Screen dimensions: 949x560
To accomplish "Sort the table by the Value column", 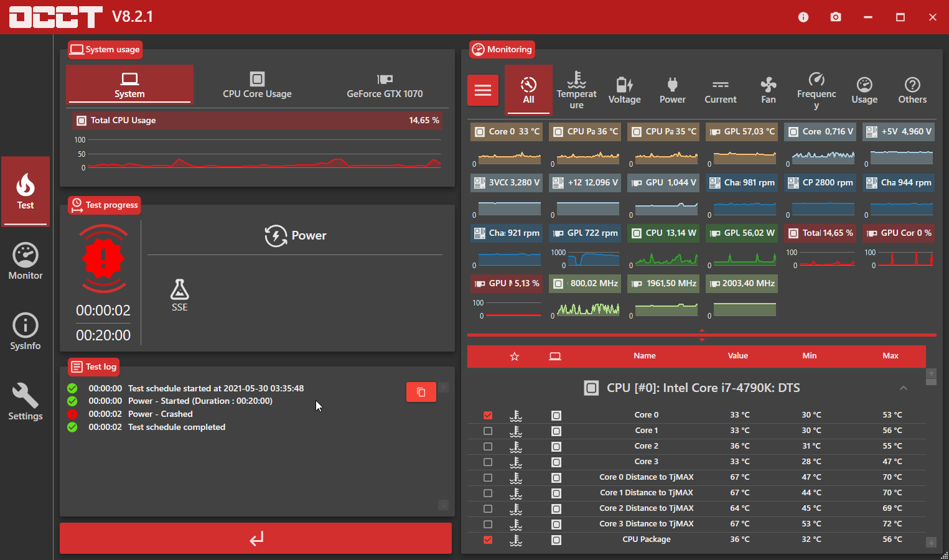I will 738,356.
